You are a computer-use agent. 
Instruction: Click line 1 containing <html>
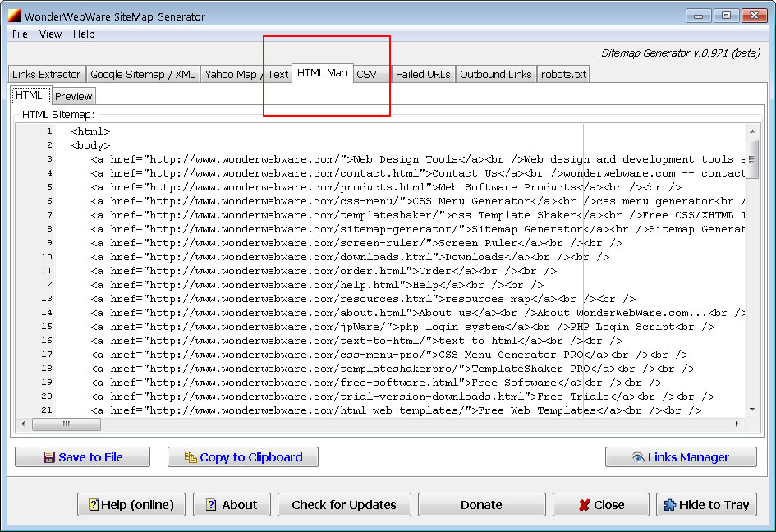pos(90,131)
